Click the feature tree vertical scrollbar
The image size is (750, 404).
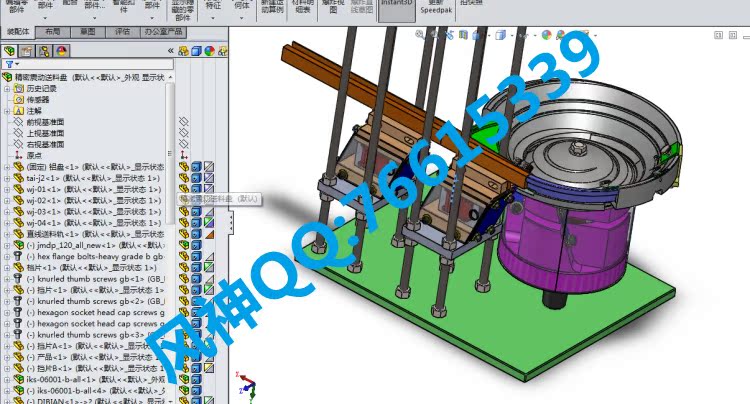point(170,153)
